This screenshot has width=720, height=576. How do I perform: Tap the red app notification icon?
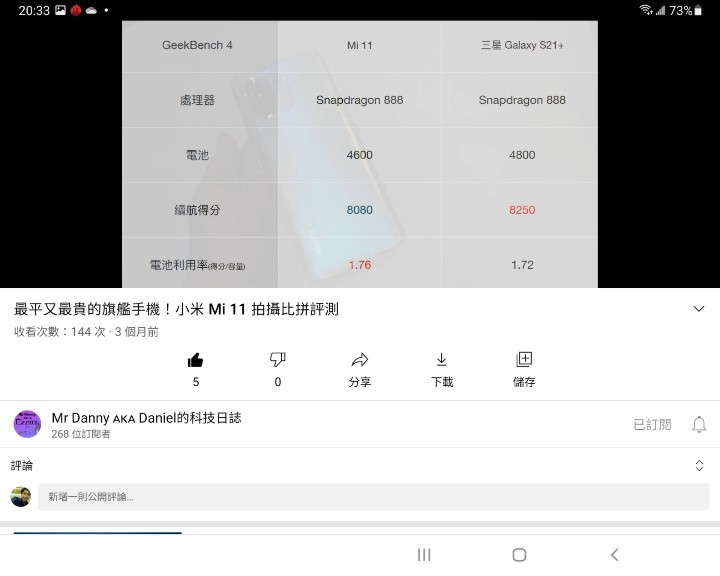(76, 10)
